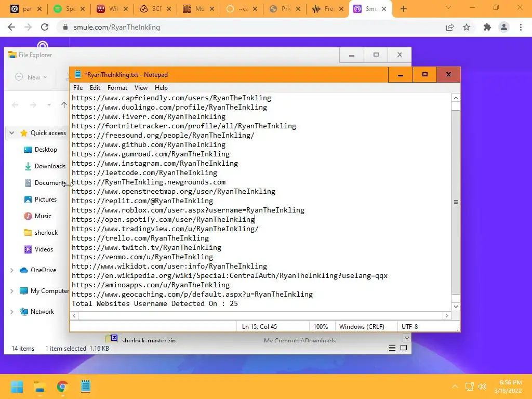
Task: Switch File Explorer to details view icon
Action: coord(392,348)
